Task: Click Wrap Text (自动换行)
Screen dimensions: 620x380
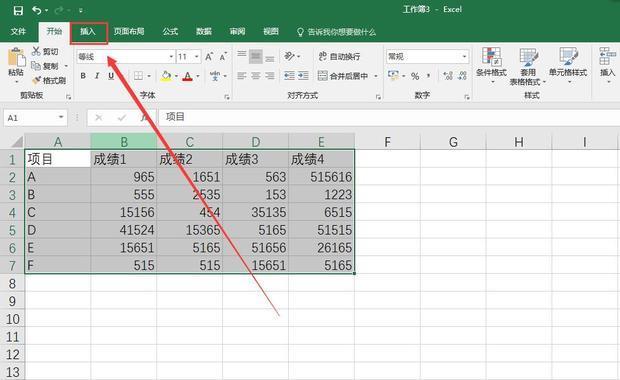Action: click(339, 57)
